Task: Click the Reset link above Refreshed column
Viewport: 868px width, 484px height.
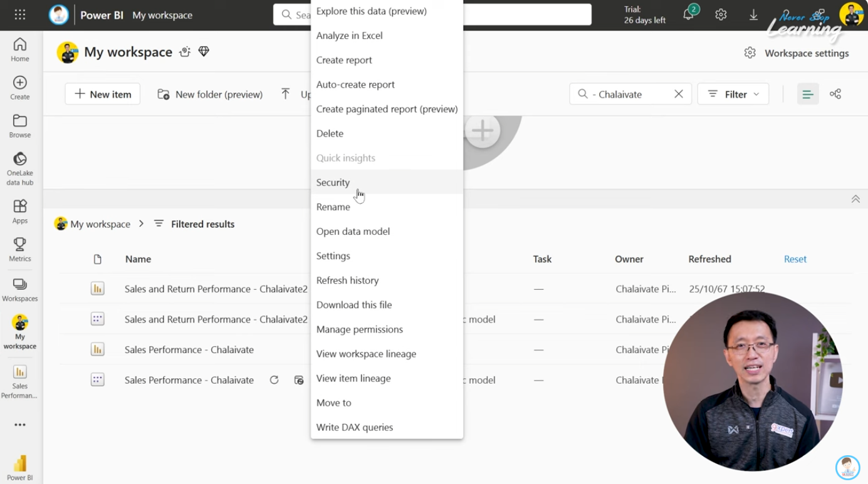Action: [795, 259]
